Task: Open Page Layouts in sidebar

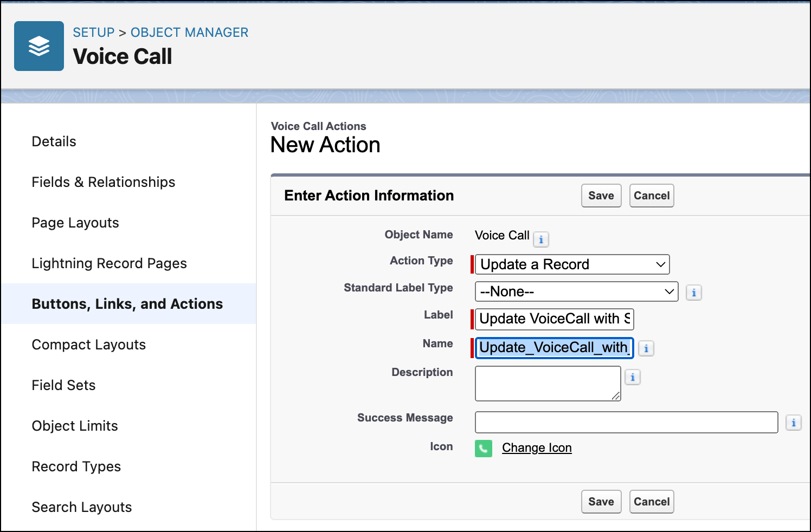Action: [x=75, y=223]
